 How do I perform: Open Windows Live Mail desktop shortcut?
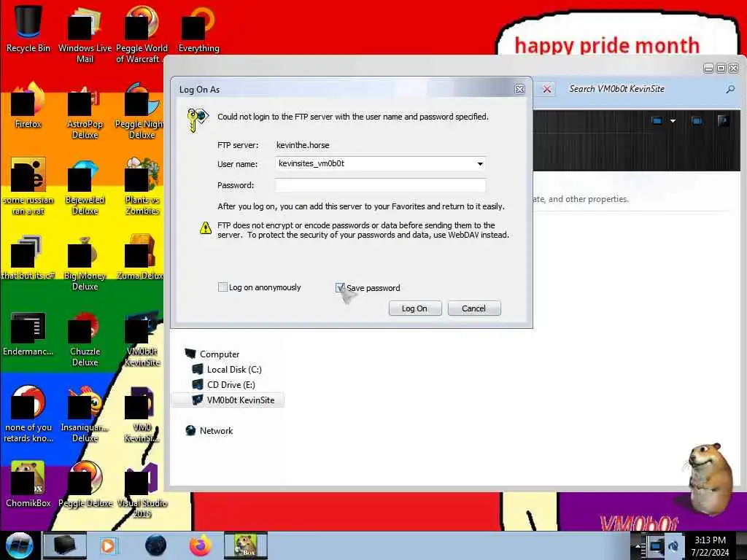coord(85,34)
